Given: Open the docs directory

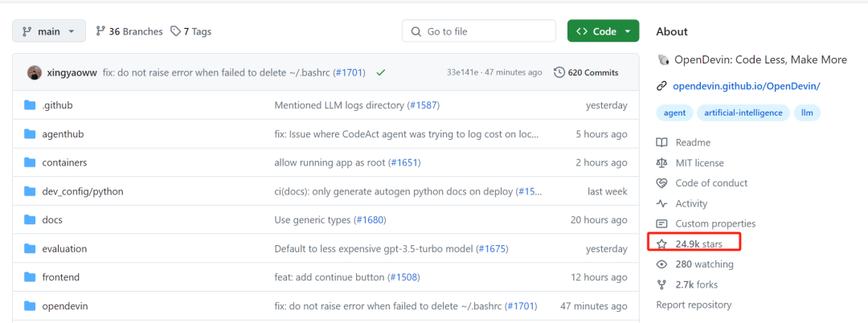Looking at the screenshot, I should tap(52, 220).
